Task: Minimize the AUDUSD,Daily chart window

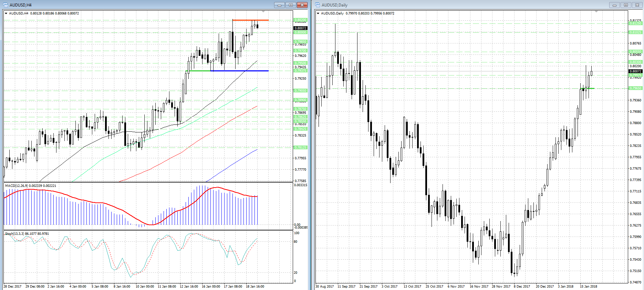Action: click(x=614, y=5)
